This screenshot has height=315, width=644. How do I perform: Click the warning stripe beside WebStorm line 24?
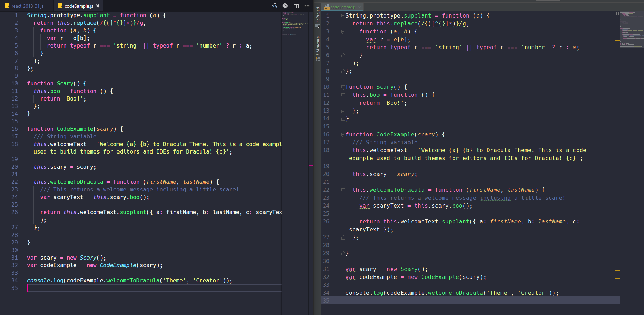tap(617, 207)
